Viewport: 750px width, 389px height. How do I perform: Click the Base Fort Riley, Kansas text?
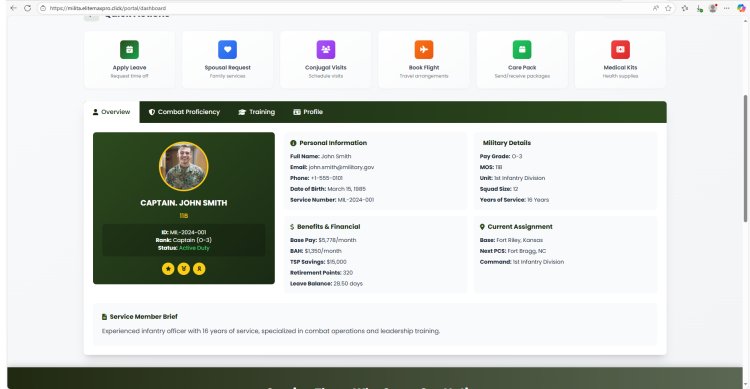pyautogui.click(x=519, y=240)
